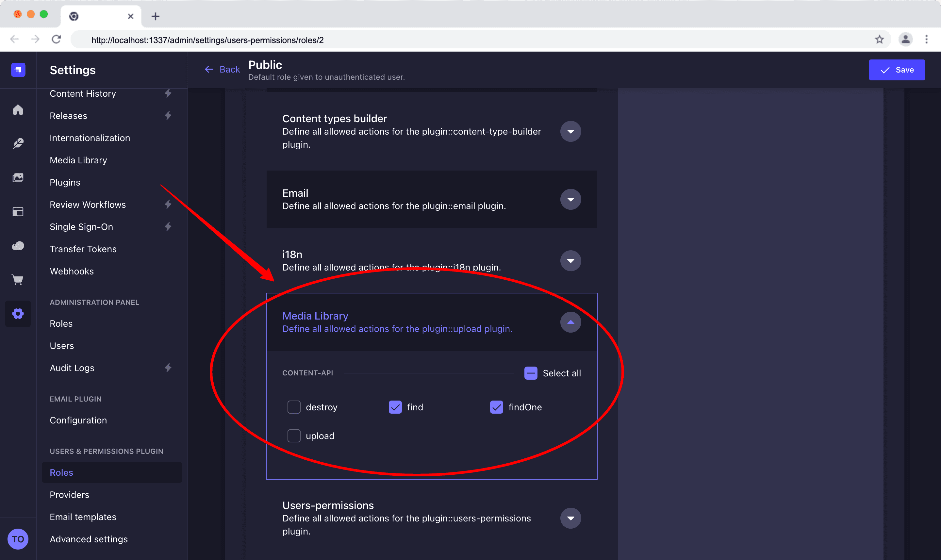Collapse the Media Library section

[570, 322]
